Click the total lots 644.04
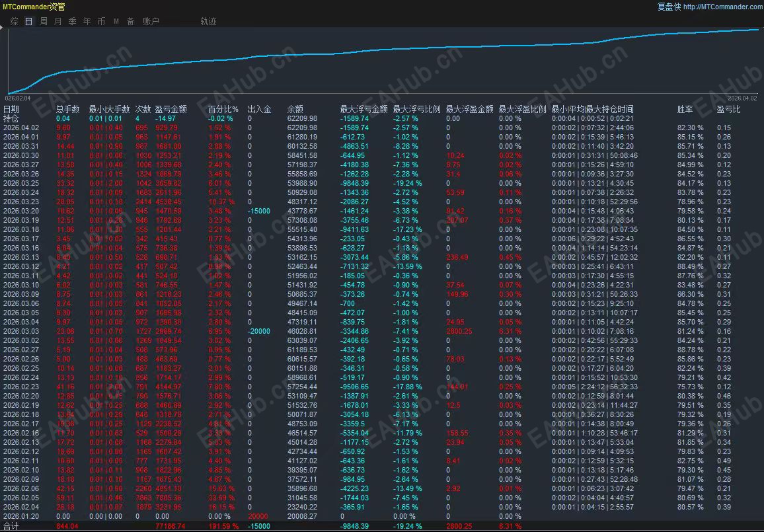764x532 pixels. (x=67, y=526)
